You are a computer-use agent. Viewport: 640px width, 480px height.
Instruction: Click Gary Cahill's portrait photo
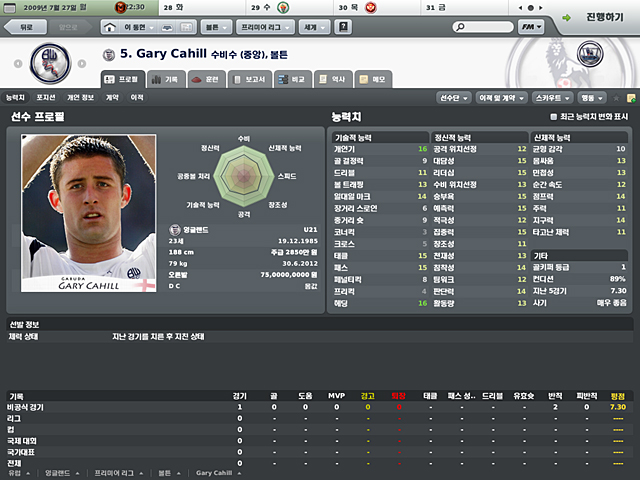click(x=89, y=213)
